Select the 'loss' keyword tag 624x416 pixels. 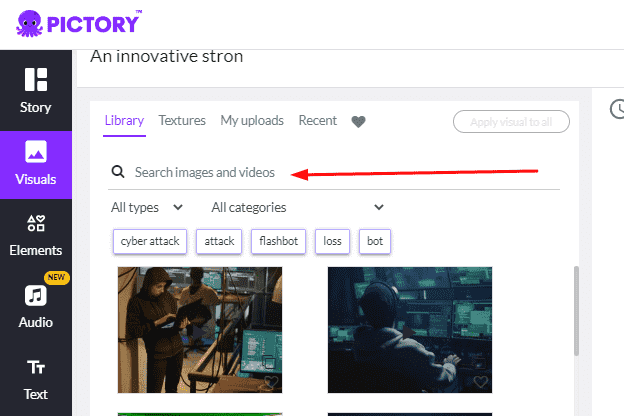pyautogui.click(x=332, y=241)
